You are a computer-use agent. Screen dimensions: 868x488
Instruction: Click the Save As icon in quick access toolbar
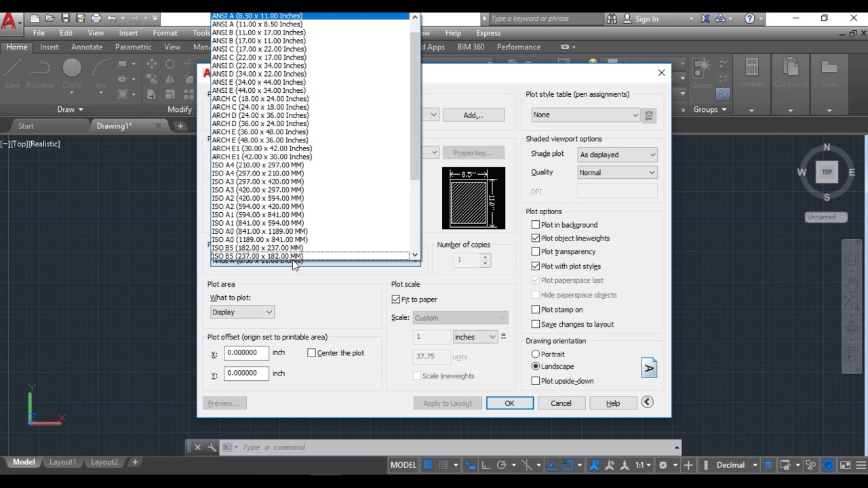pyautogui.click(x=80, y=18)
